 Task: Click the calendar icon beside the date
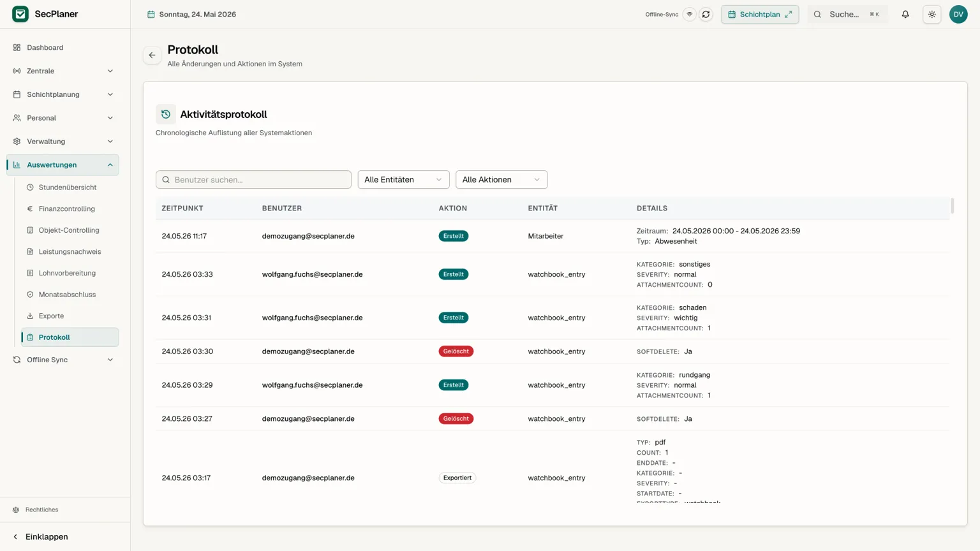[151, 14]
